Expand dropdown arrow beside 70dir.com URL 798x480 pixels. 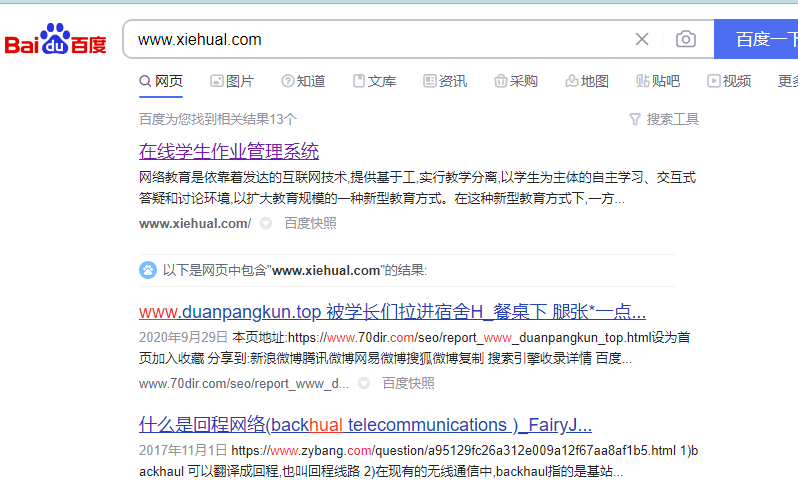click(x=364, y=383)
